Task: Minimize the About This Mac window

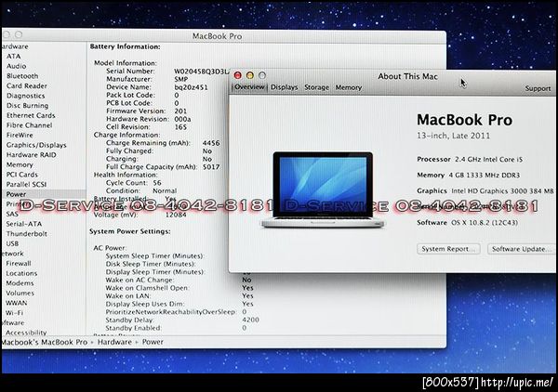Action: click(x=250, y=75)
